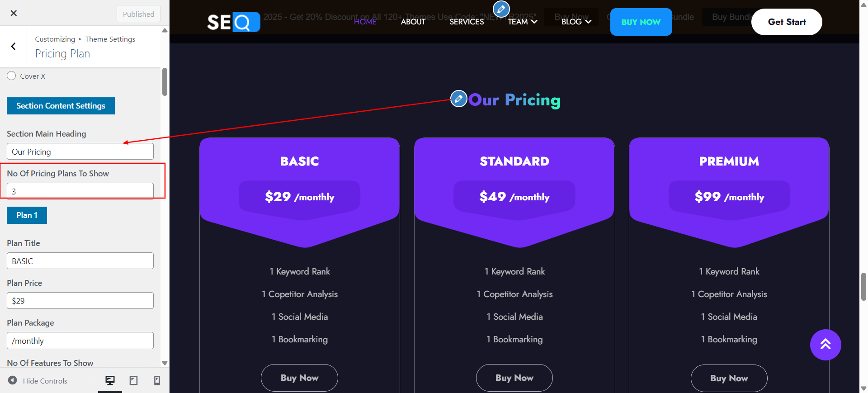Expand the BLOG dropdown menu
Viewport: 868px width, 393px height.
(576, 22)
